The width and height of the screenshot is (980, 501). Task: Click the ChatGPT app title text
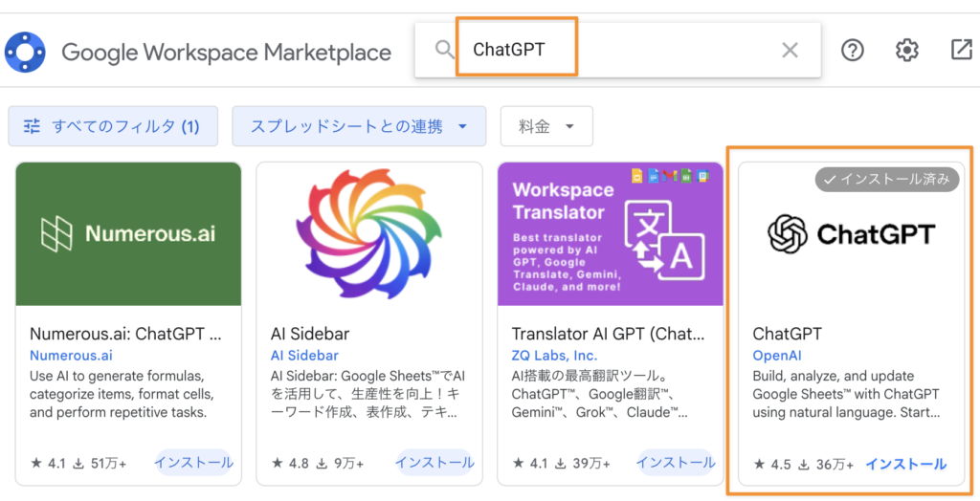pos(787,334)
